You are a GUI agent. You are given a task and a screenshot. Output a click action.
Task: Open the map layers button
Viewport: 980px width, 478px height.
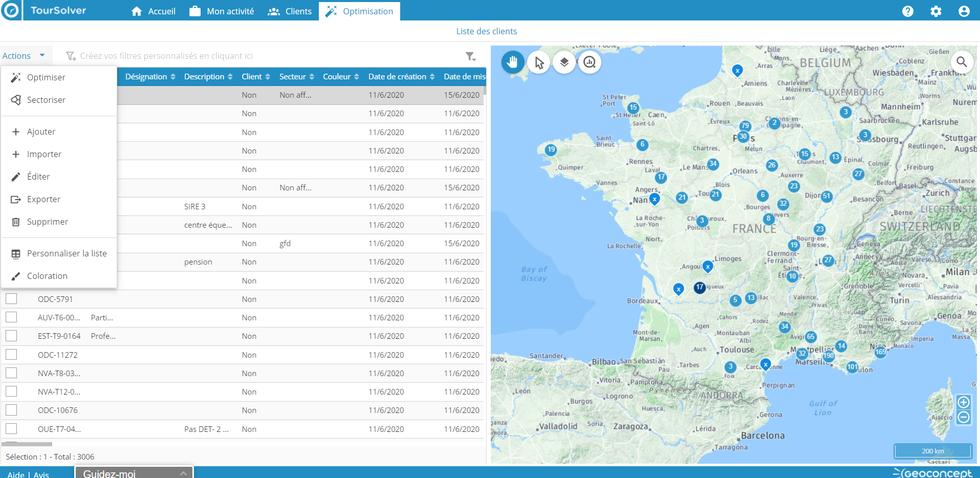tap(564, 62)
